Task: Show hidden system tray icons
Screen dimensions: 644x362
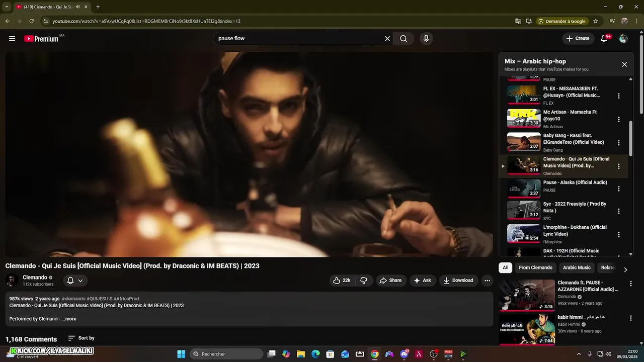Action: [x=579, y=354]
